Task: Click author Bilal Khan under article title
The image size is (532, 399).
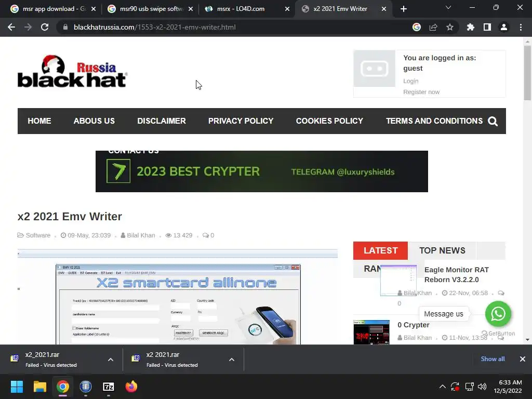Action: [x=141, y=235]
